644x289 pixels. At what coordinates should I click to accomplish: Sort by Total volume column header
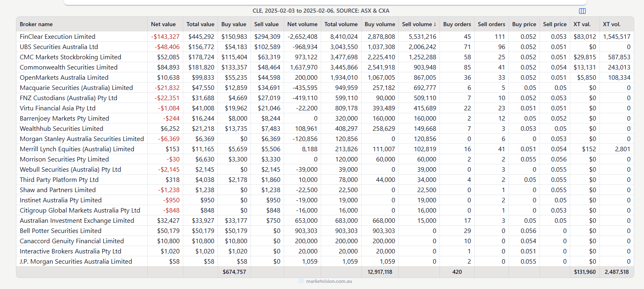341,24
